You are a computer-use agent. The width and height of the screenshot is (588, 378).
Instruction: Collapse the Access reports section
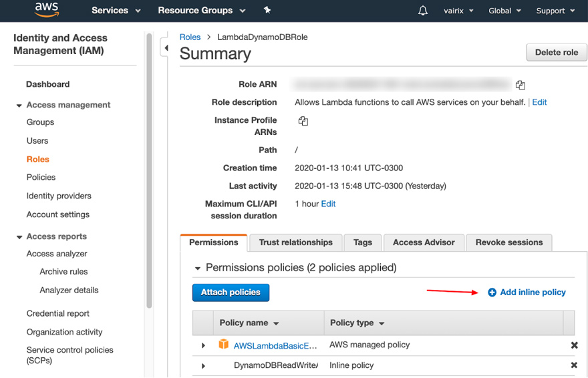[19, 237]
